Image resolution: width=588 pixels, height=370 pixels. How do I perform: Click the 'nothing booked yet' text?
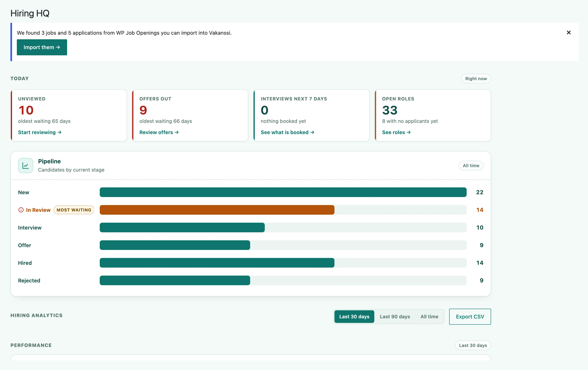coord(283,121)
